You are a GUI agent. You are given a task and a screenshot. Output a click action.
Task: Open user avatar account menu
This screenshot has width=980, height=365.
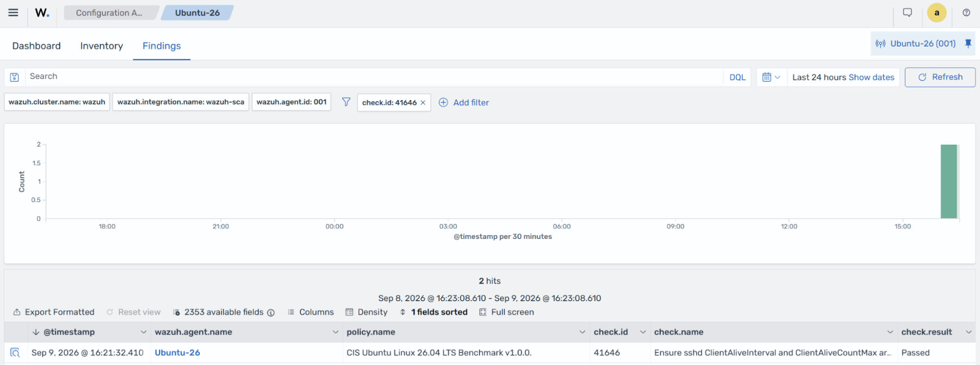coord(937,13)
